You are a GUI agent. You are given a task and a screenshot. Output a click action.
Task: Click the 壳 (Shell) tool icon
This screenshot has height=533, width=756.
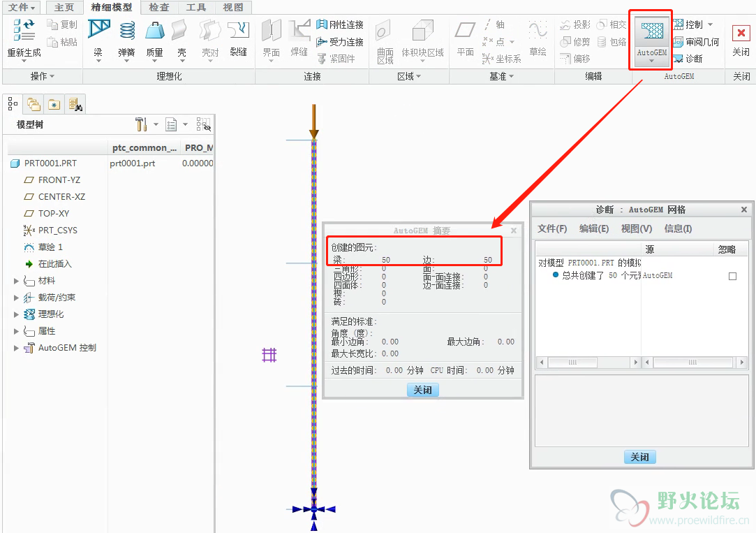pyautogui.click(x=181, y=31)
